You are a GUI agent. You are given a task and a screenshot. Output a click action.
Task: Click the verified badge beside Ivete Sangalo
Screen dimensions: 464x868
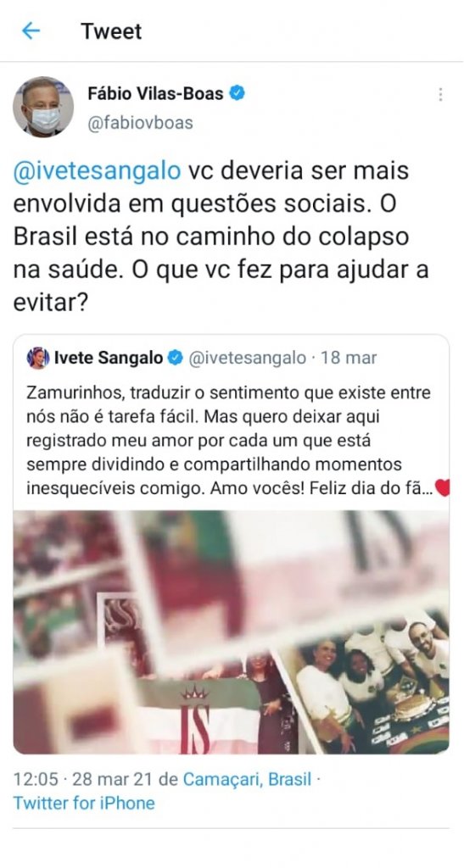click(x=176, y=359)
